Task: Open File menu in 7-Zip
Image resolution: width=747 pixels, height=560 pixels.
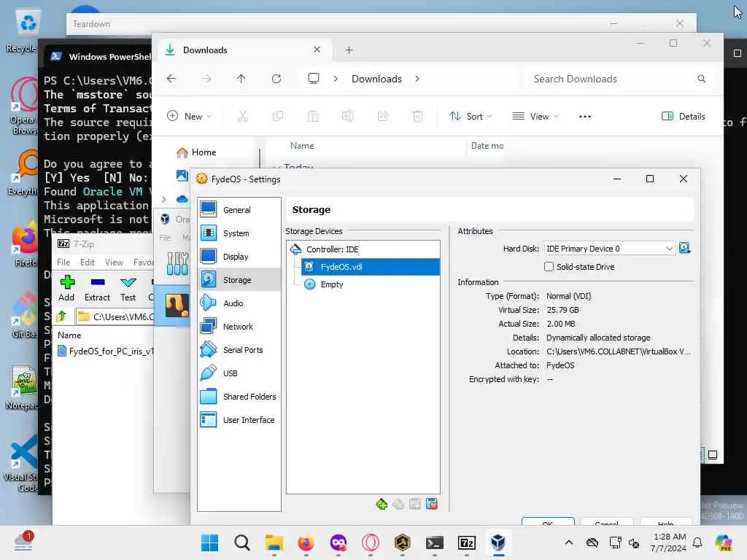Action: coord(63,262)
